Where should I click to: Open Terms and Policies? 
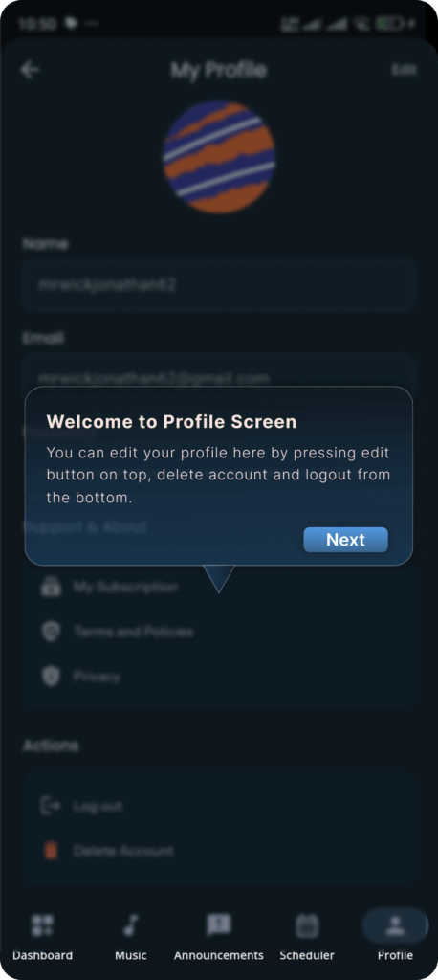tap(219, 632)
